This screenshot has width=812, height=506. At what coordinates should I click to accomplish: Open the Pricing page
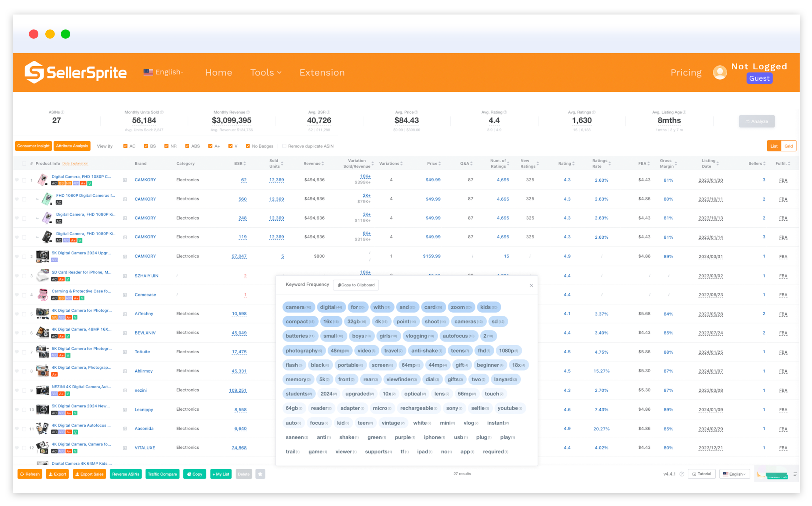686,72
